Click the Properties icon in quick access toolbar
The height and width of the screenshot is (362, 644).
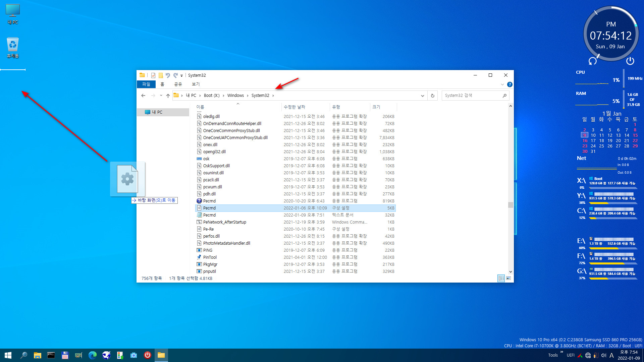pyautogui.click(x=153, y=75)
